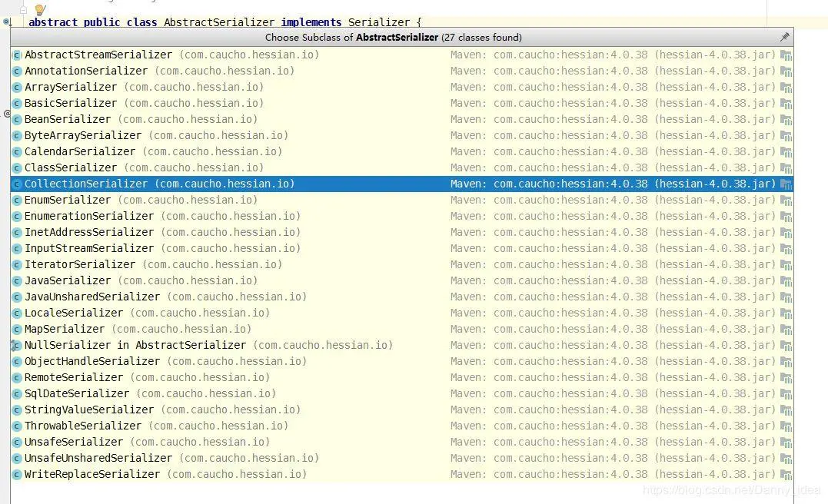Image resolution: width=828 pixels, height=504 pixels.
Task: Click the class icon beside EnumSerializer
Action: [17, 200]
